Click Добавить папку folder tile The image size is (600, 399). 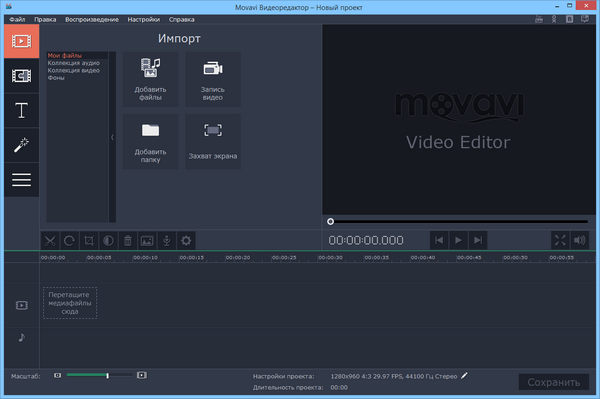coord(150,142)
